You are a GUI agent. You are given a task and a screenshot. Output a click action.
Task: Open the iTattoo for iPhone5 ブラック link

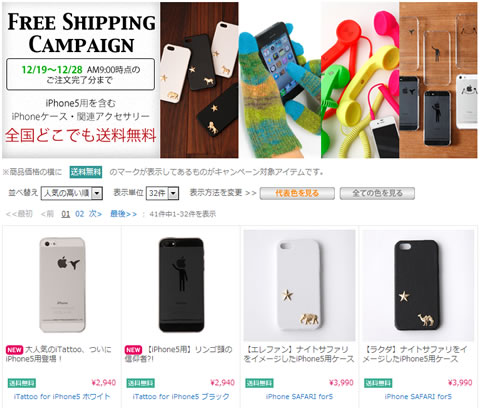[x=181, y=397]
